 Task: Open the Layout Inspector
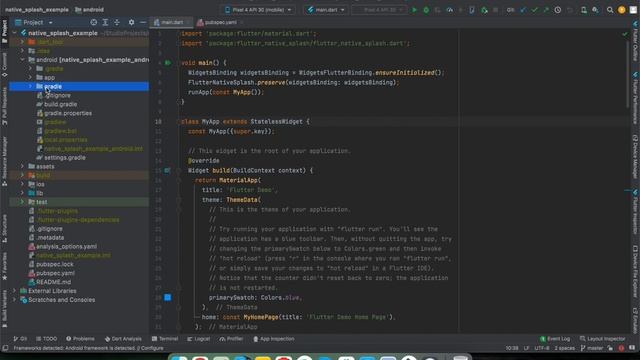pyautogui.click(x=602, y=339)
